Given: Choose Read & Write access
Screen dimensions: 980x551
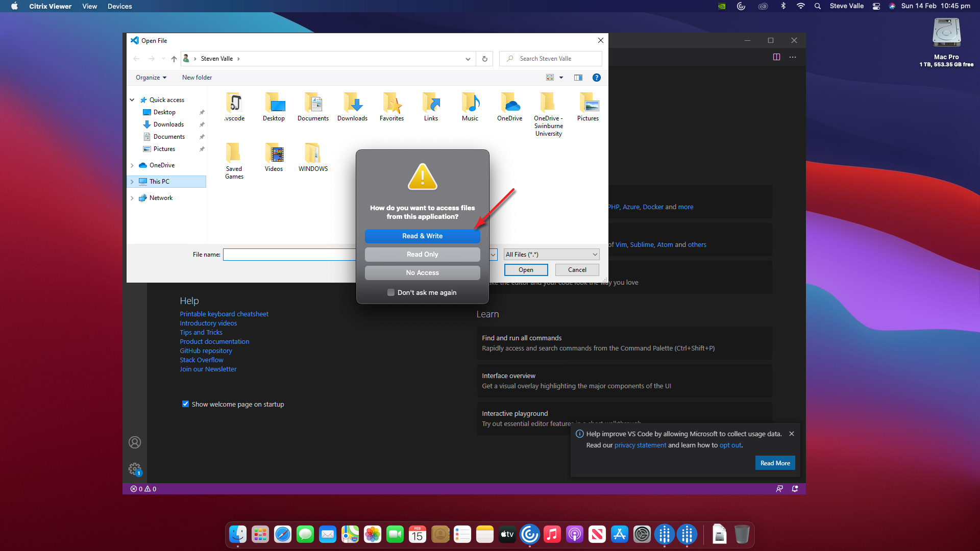Looking at the screenshot, I should [422, 236].
